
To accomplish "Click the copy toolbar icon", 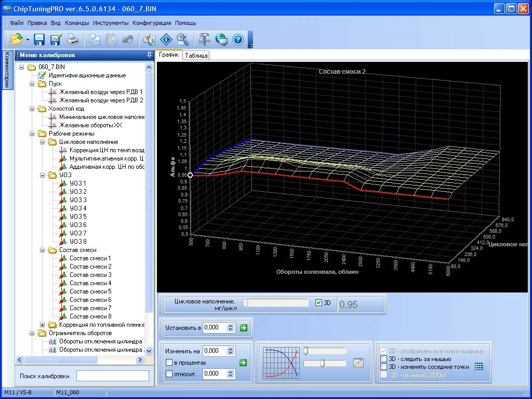I will point(95,39).
